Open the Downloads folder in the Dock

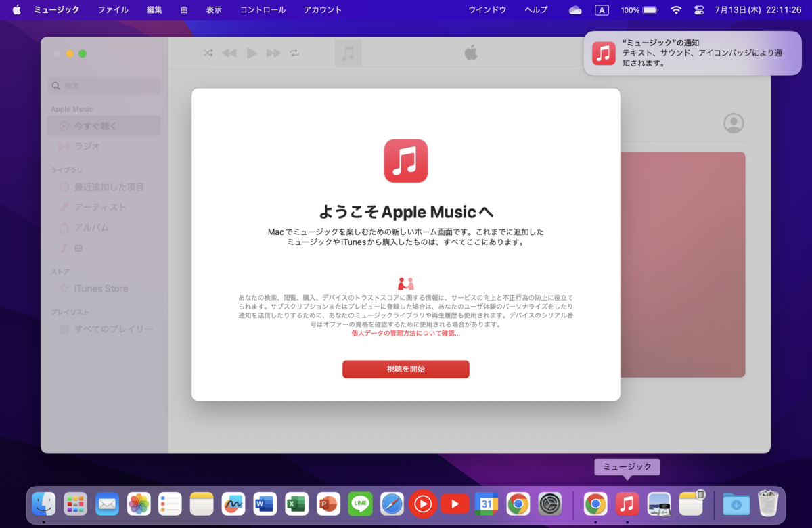click(x=736, y=504)
